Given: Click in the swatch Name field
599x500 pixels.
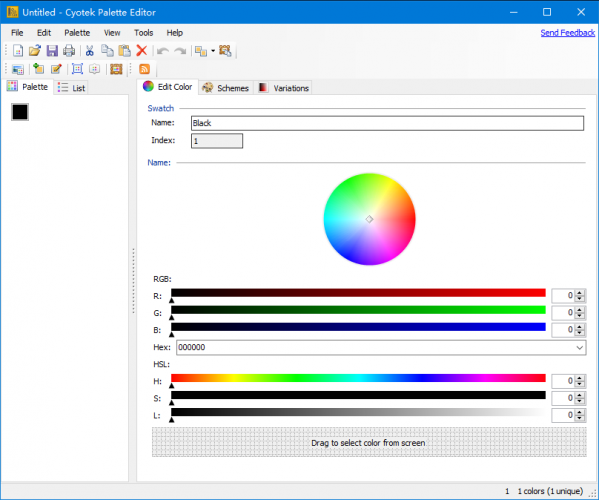Looking at the screenshot, I should (x=387, y=123).
